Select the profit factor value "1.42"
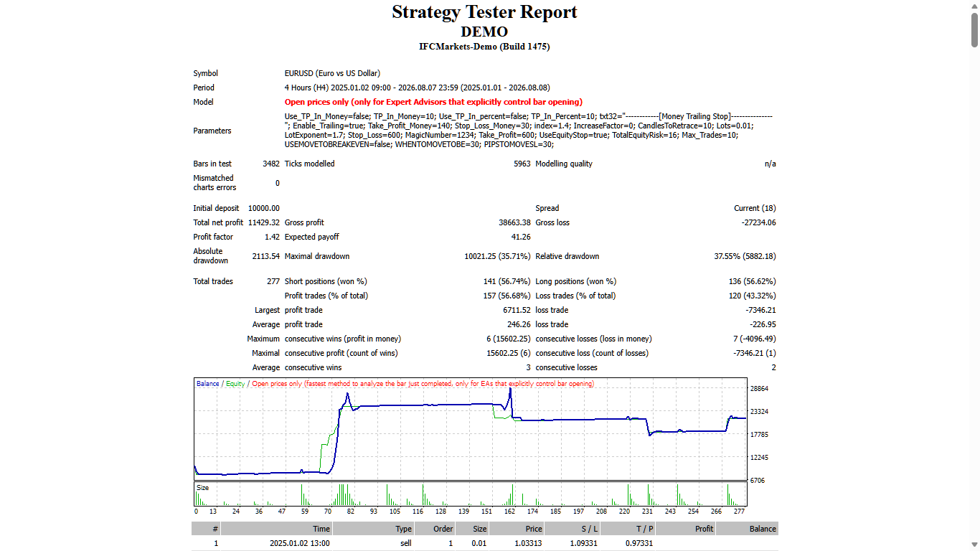Viewport: 980px width, 551px height. [273, 237]
